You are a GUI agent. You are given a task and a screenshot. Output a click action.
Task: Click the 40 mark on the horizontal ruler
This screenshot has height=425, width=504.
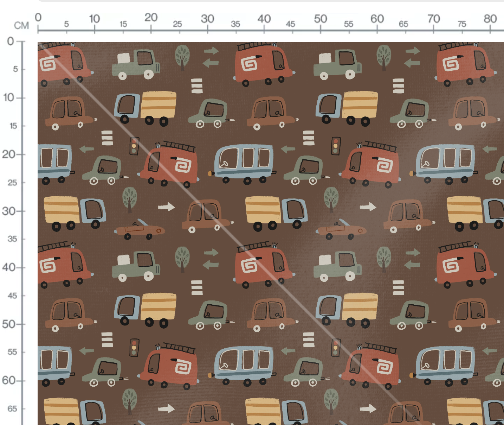coord(264,18)
